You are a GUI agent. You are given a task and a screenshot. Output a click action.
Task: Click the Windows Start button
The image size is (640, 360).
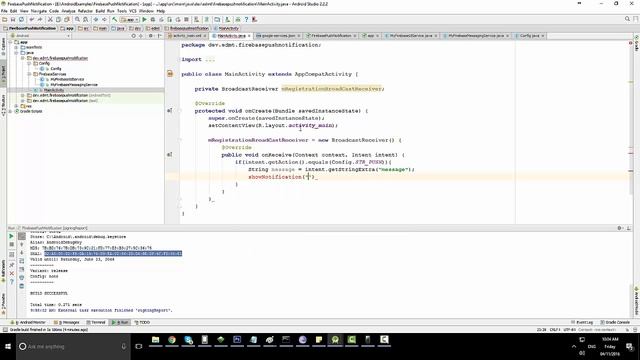click(8, 347)
